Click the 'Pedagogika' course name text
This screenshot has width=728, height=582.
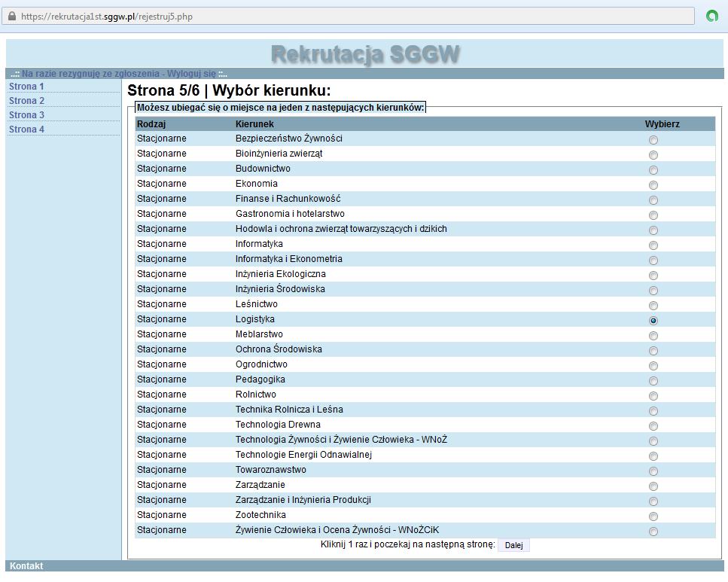(x=260, y=379)
